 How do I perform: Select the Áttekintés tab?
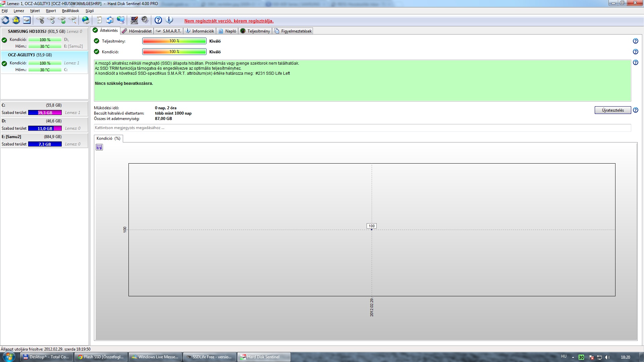point(105,31)
